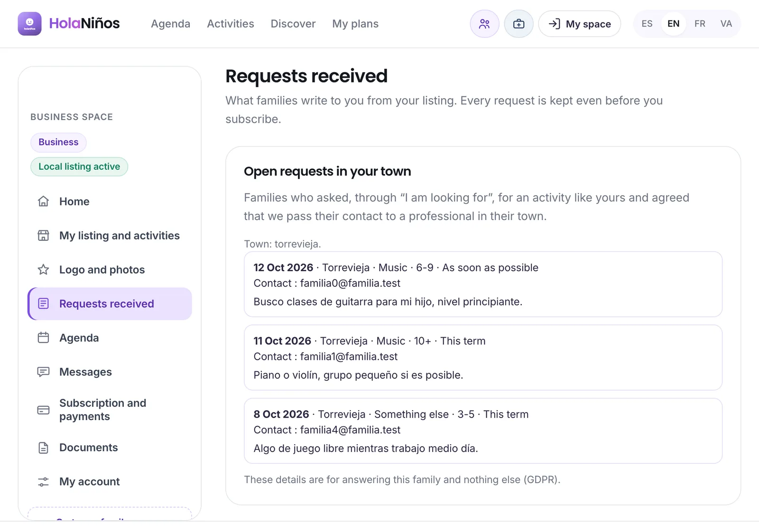Image resolution: width=759 pixels, height=532 pixels.
Task: Open Agenda in the top navigation
Action: 170,24
